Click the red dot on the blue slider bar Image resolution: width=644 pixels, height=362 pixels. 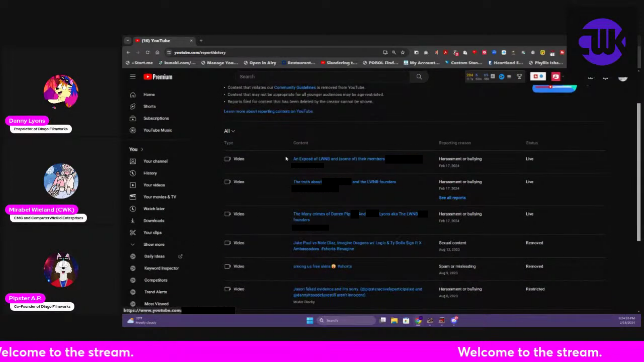(x=550, y=87)
